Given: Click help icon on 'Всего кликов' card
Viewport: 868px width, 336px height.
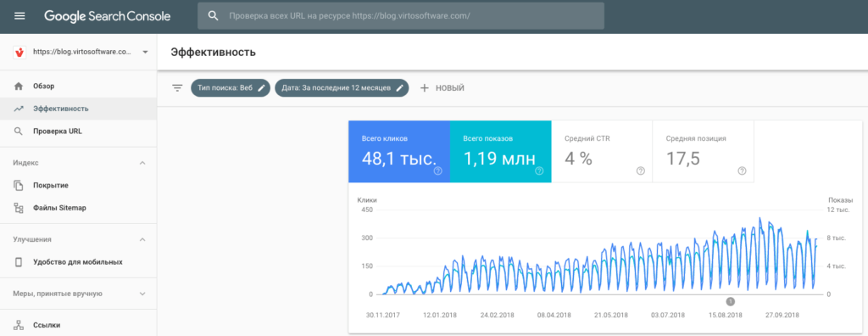Looking at the screenshot, I should [438, 171].
